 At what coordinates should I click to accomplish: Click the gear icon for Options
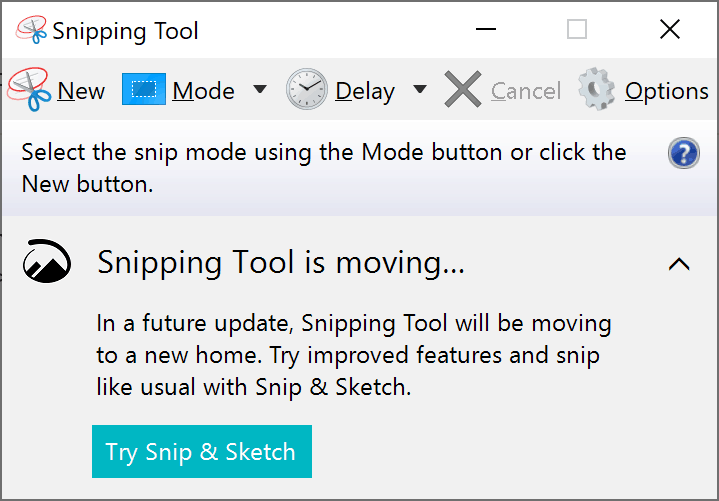pyautogui.click(x=597, y=90)
